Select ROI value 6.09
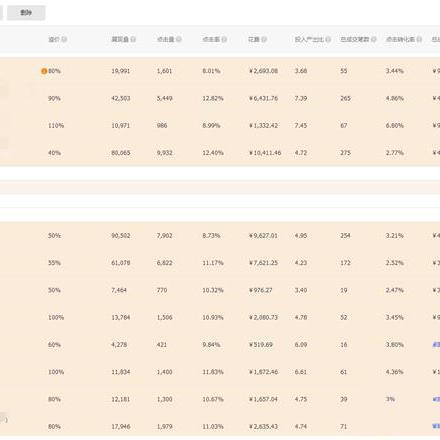Viewport: 440px width, 440px height. pyautogui.click(x=301, y=345)
